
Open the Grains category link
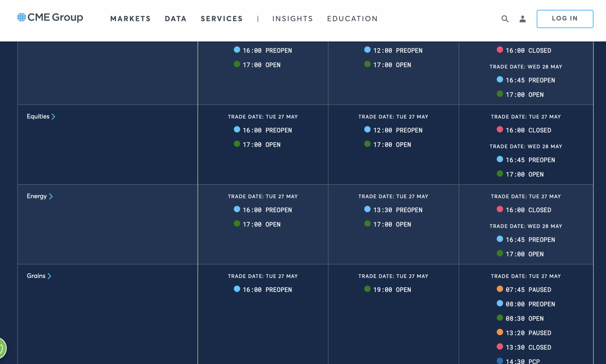point(36,276)
